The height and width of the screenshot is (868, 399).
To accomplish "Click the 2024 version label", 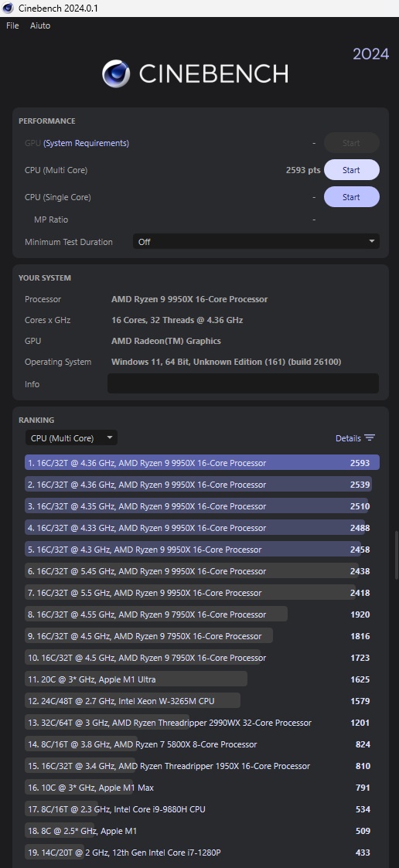I will click(370, 53).
